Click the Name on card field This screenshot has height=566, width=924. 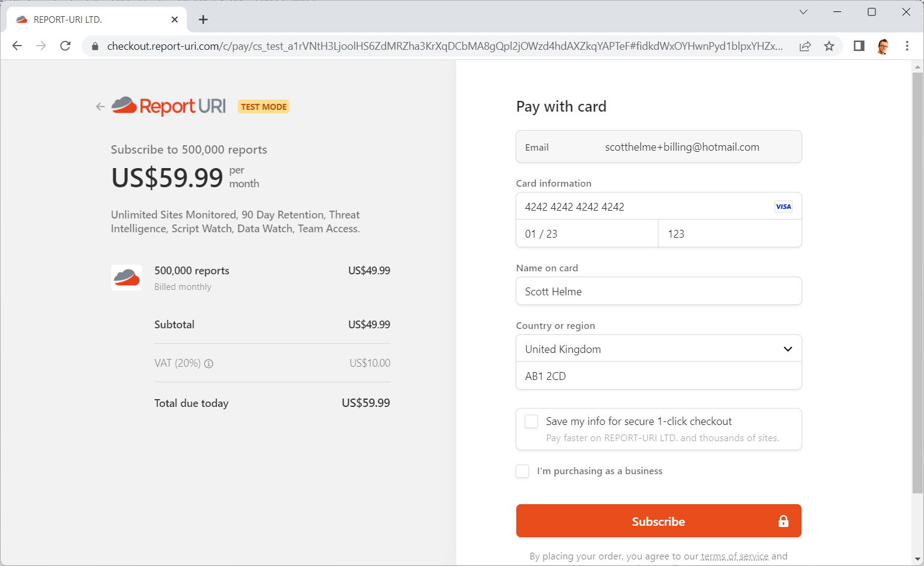[x=659, y=291]
